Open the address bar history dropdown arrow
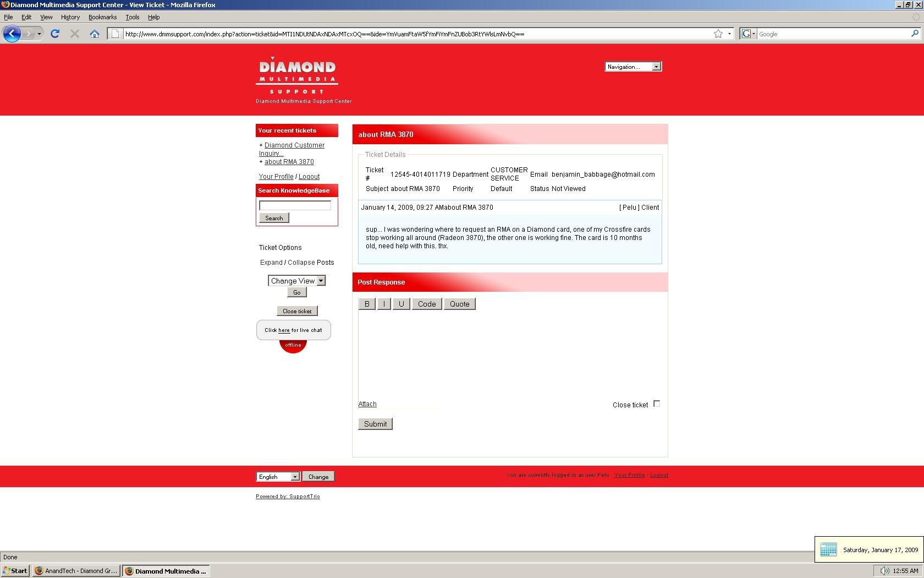Viewport: 924px width, 578px height. pos(729,34)
